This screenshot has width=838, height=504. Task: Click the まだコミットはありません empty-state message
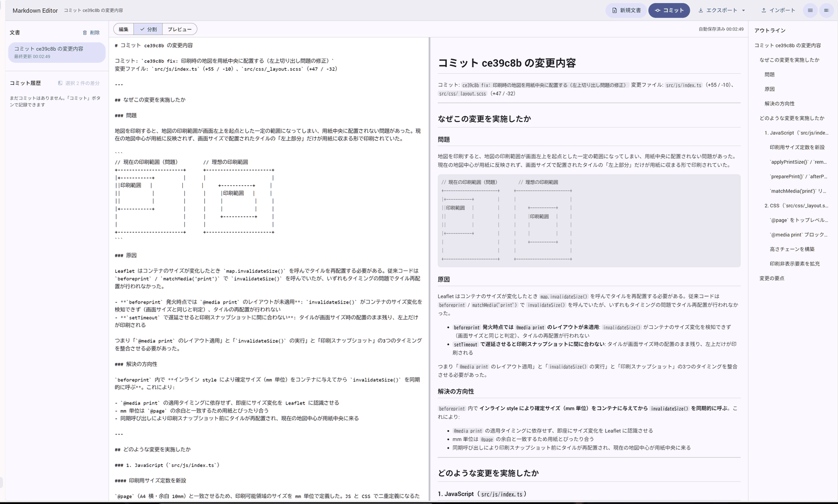click(55, 101)
